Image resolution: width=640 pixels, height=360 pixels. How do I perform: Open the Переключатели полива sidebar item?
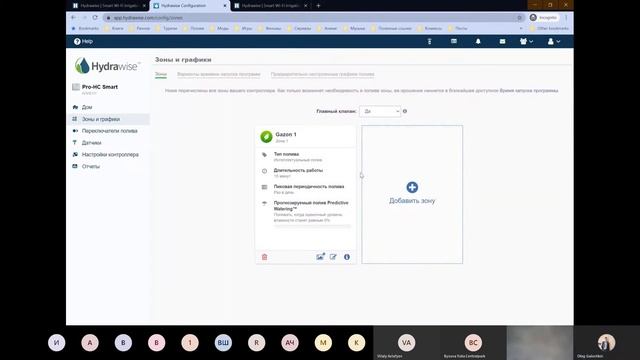pos(109,131)
